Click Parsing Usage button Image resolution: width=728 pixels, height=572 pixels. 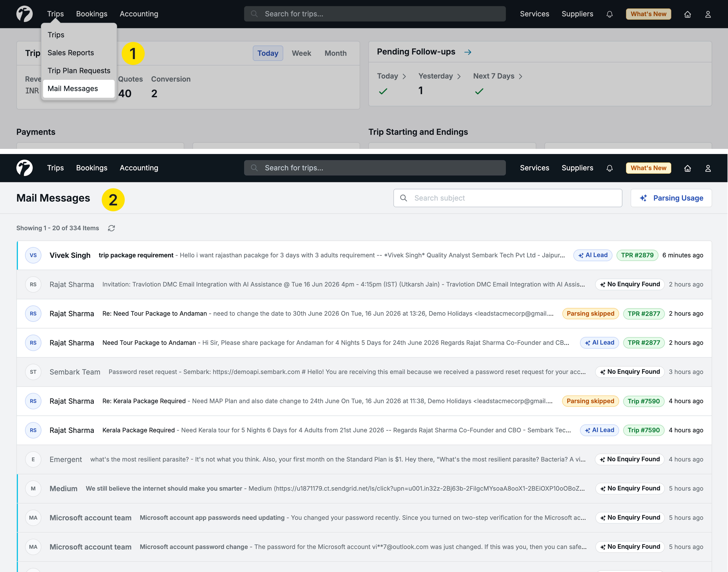click(x=671, y=198)
